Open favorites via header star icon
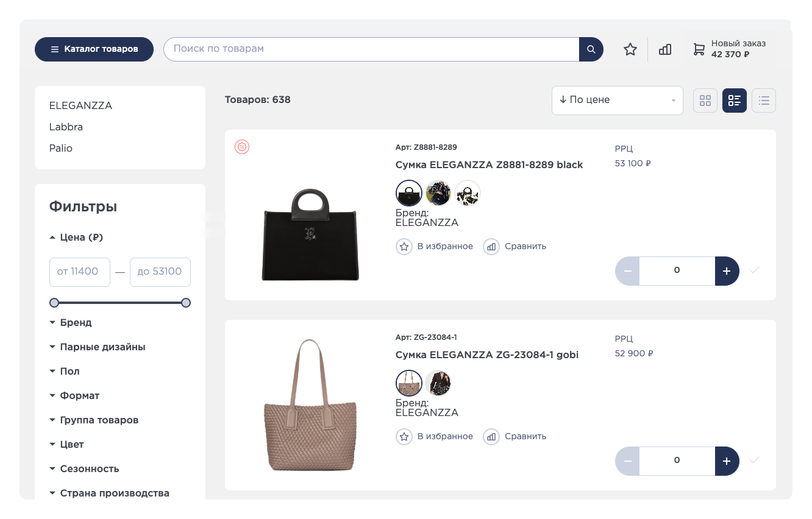This screenshot has height=519, width=812. pos(630,49)
